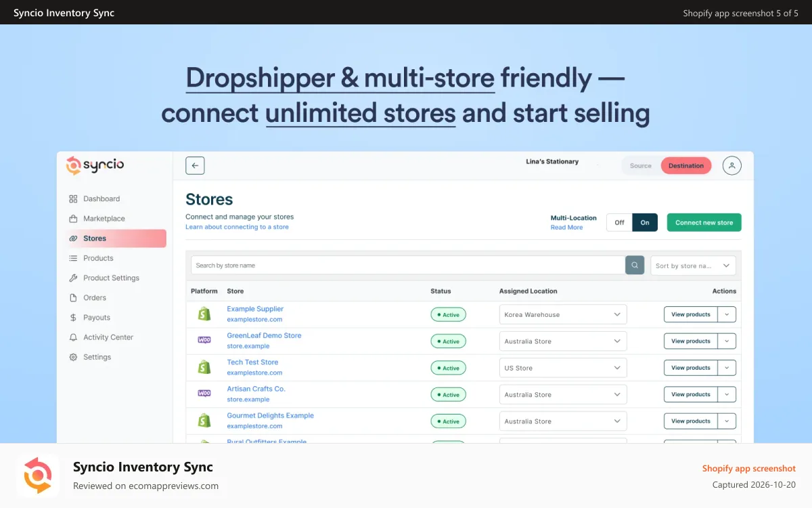Open Tech Test Store link
This screenshot has height=508, width=812.
(x=252, y=362)
